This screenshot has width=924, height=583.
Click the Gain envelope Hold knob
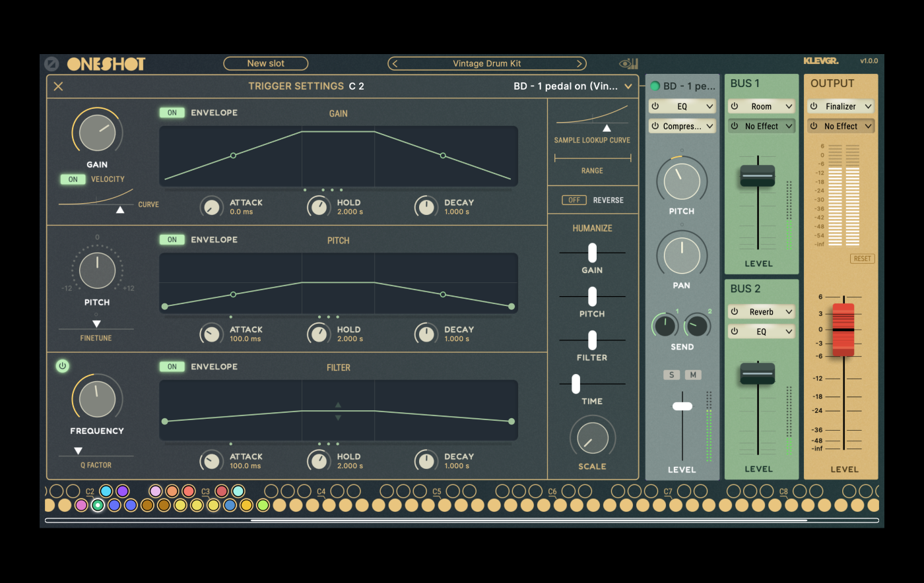click(319, 207)
